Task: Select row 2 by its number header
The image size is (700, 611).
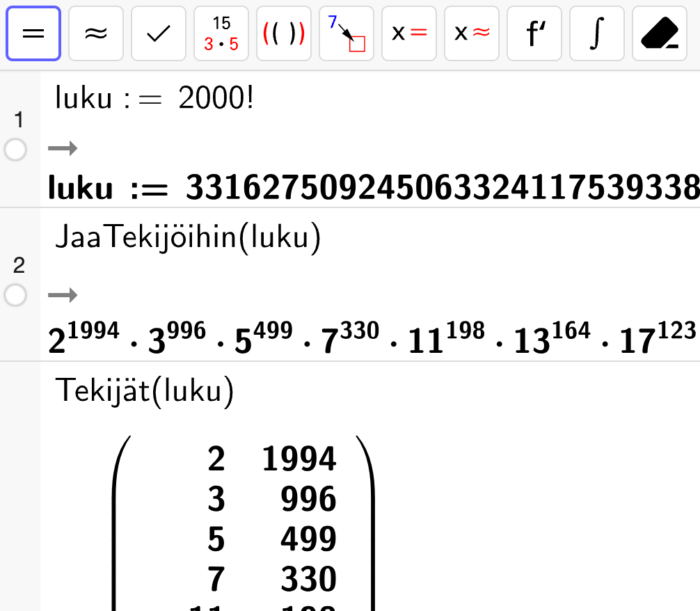Action: 19,265
